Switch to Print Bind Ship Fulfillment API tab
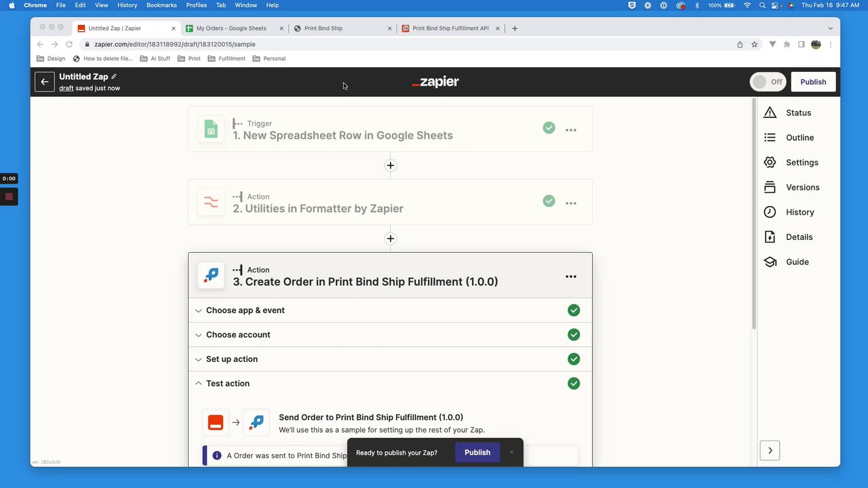The height and width of the screenshot is (488, 868). tap(450, 28)
